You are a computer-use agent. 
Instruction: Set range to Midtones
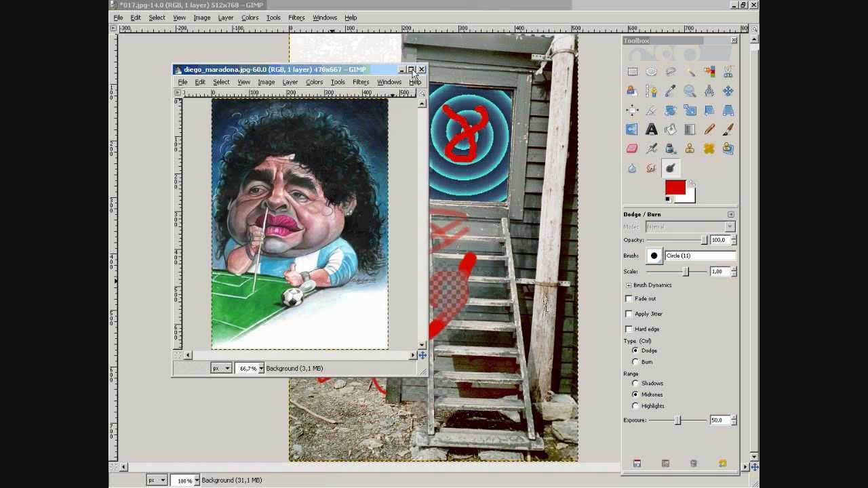pos(635,394)
